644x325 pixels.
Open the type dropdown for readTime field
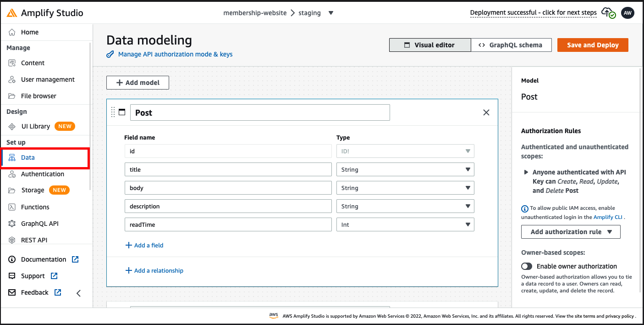[x=405, y=224]
